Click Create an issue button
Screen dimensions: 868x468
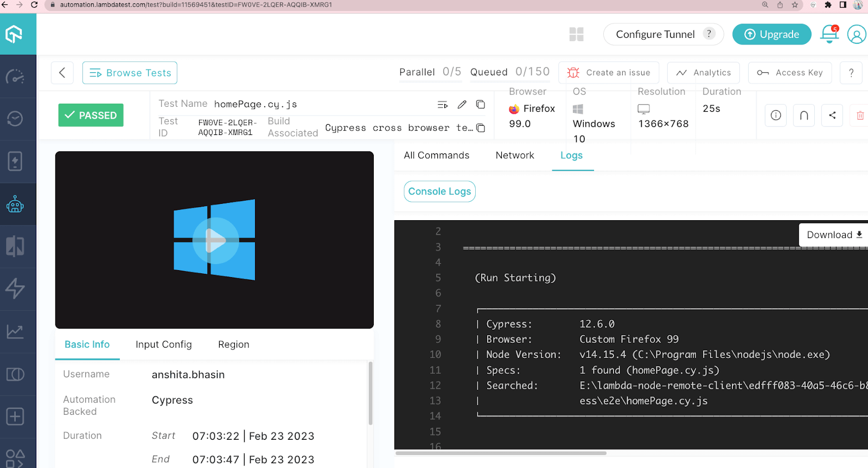tap(609, 73)
